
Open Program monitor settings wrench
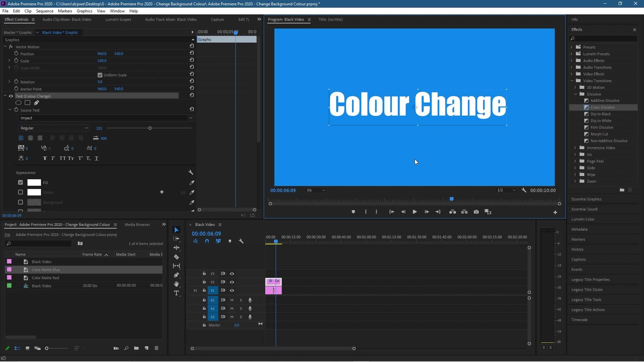(x=524, y=190)
